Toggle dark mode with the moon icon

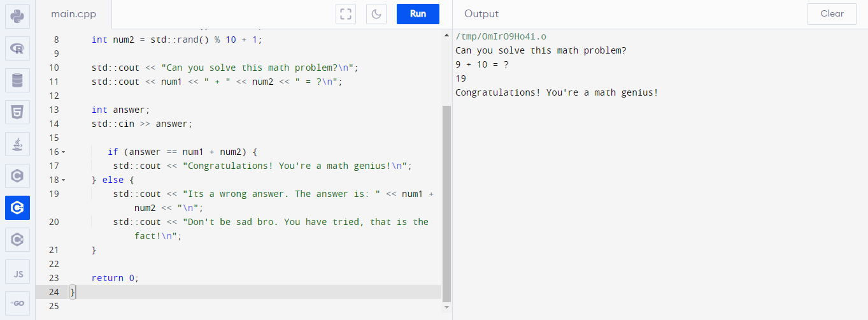(x=376, y=14)
